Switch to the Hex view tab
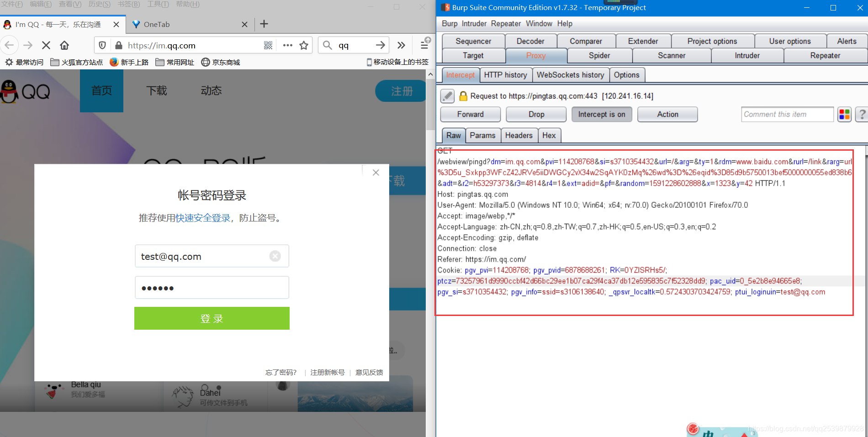The image size is (868, 437). tap(549, 135)
